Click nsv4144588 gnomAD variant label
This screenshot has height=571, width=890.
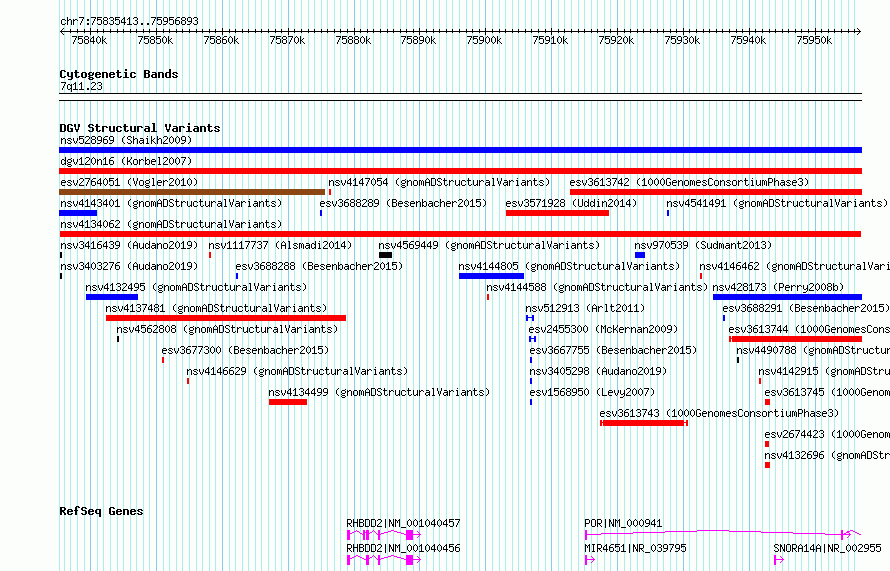tap(597, 287)
